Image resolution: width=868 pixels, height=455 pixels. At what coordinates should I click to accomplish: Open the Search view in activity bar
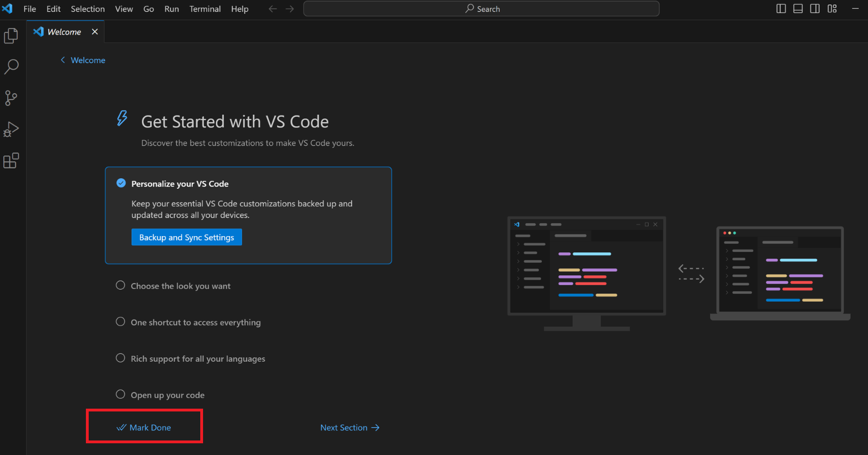pos(11,67)
